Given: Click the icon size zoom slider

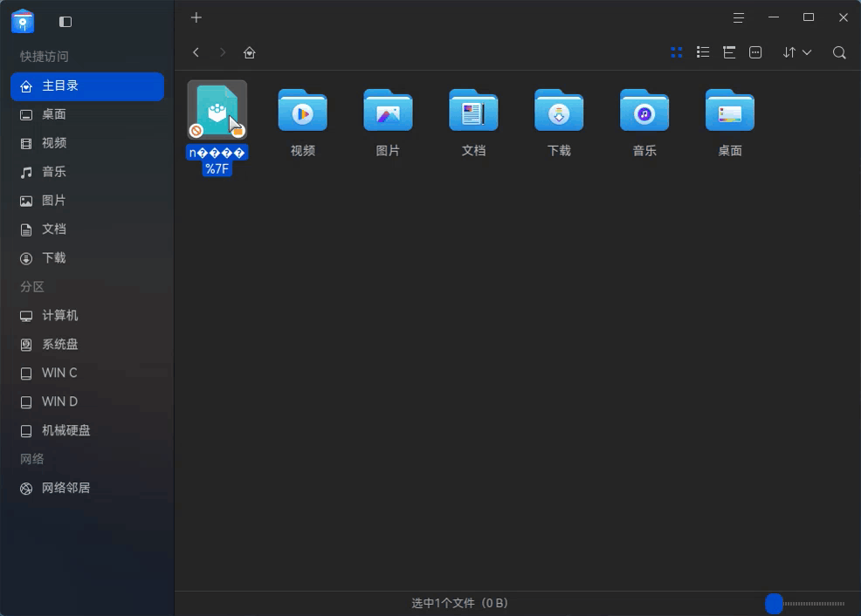Looking at the screenshot, I should (805, 604).
